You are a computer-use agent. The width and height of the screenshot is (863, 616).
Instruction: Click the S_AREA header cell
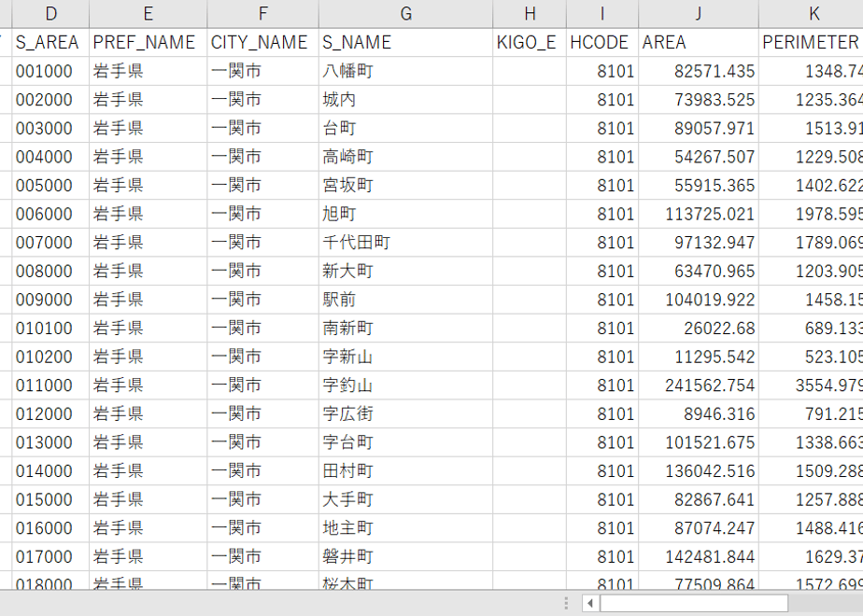coord(50,42)
